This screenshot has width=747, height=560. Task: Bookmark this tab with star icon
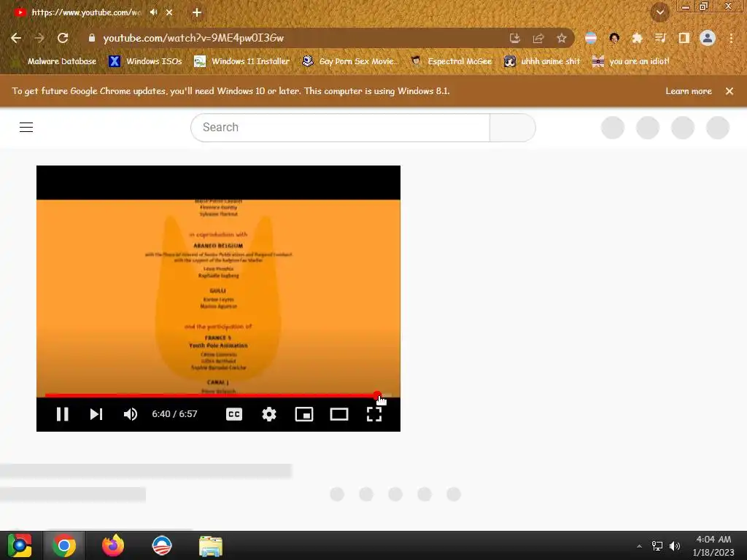(562, 38)
